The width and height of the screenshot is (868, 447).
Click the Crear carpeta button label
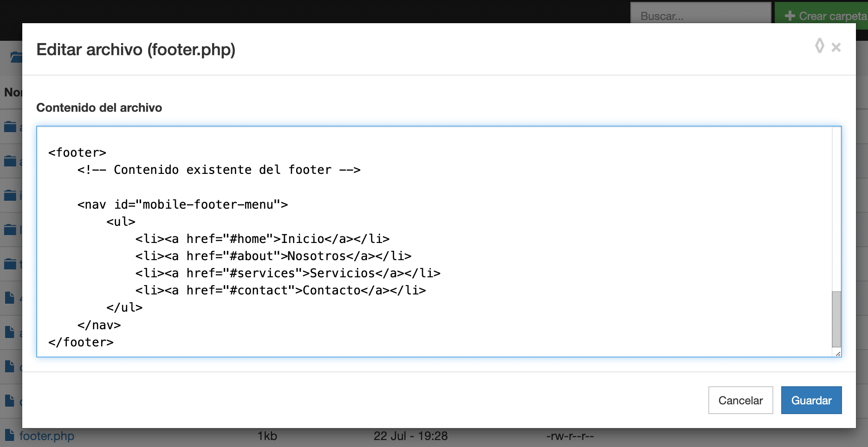click(833, 16)
